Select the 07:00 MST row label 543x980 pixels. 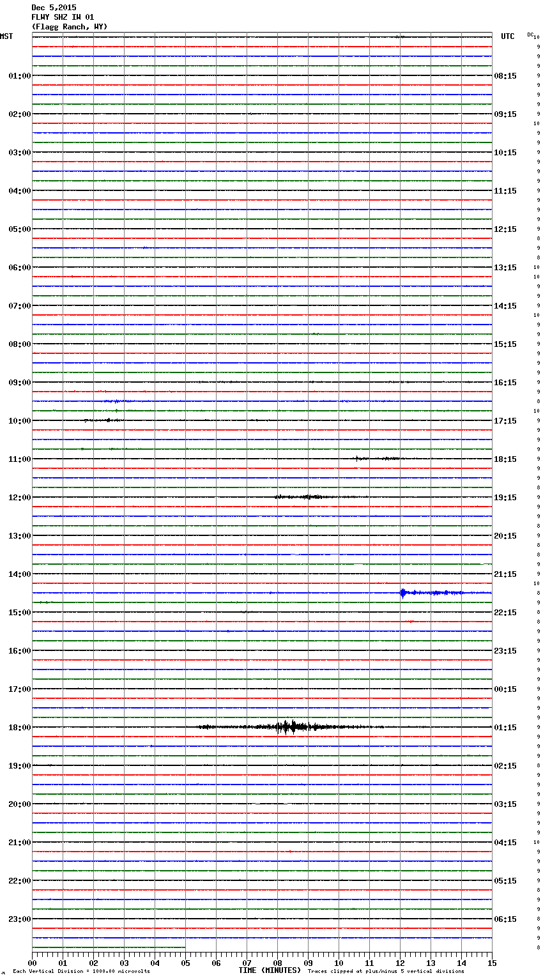click(19, 306)
